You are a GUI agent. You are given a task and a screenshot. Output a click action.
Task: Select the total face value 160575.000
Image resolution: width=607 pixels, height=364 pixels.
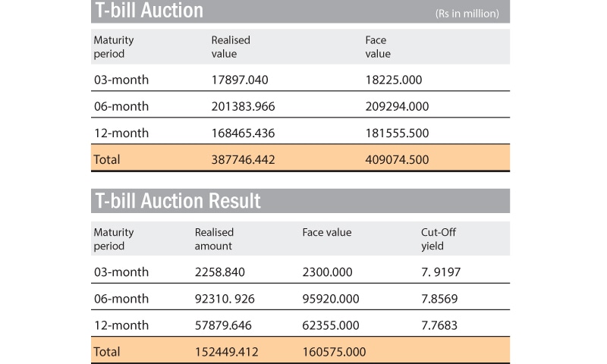(334, 352)
